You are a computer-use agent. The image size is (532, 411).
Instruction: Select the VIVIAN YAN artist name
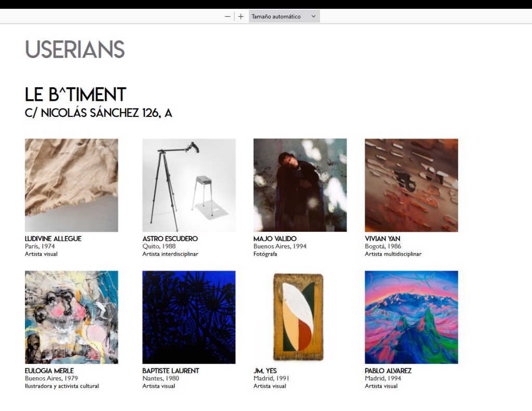click(x=382, y=238)
